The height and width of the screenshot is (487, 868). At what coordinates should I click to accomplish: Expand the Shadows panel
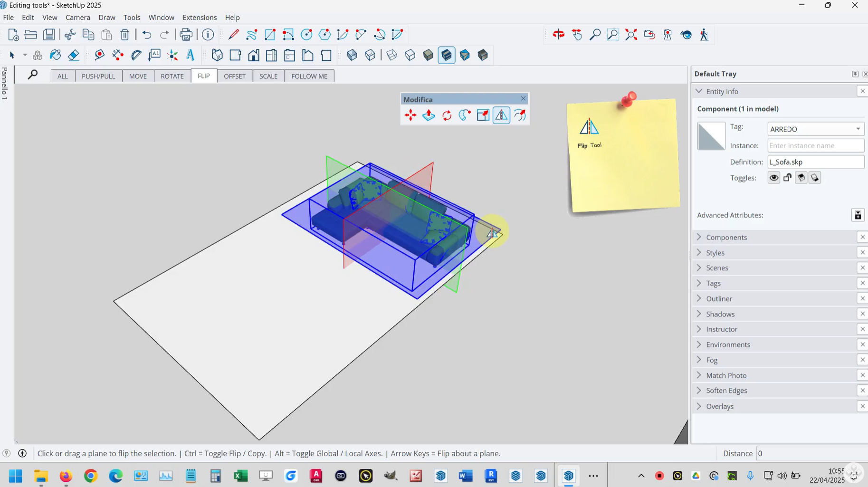click(720, 314)
